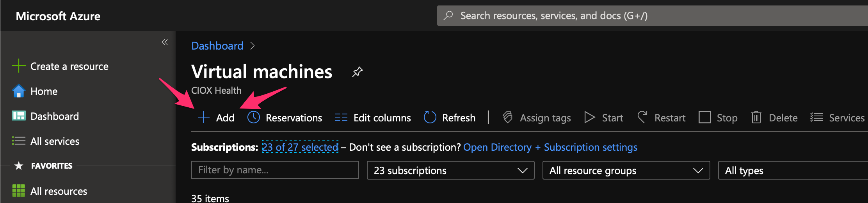Open Reservations label from the toolbar

294,118
